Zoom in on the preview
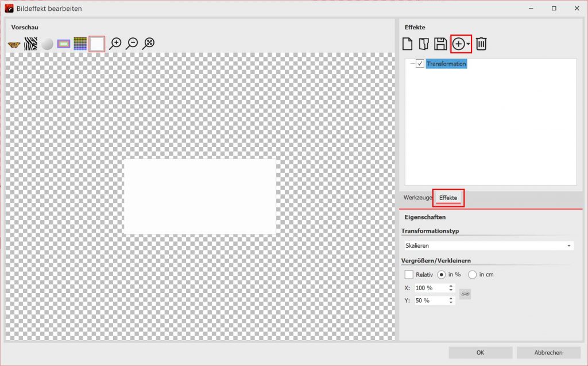The image size is (588, 366). click(115, 44)
